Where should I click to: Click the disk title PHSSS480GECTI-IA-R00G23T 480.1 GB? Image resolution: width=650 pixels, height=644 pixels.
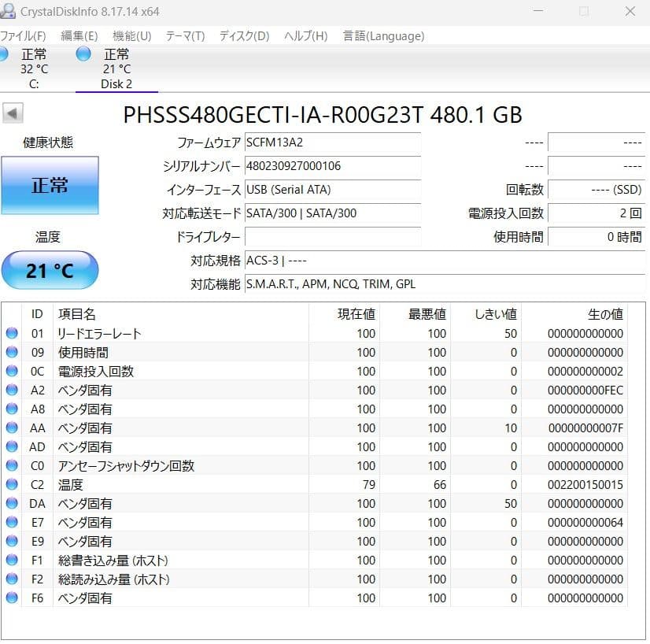pos(323,115)
